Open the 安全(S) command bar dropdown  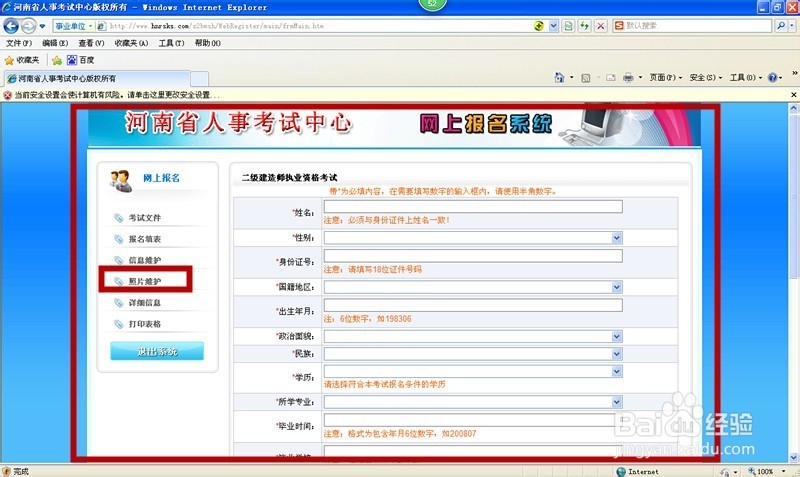706,78
